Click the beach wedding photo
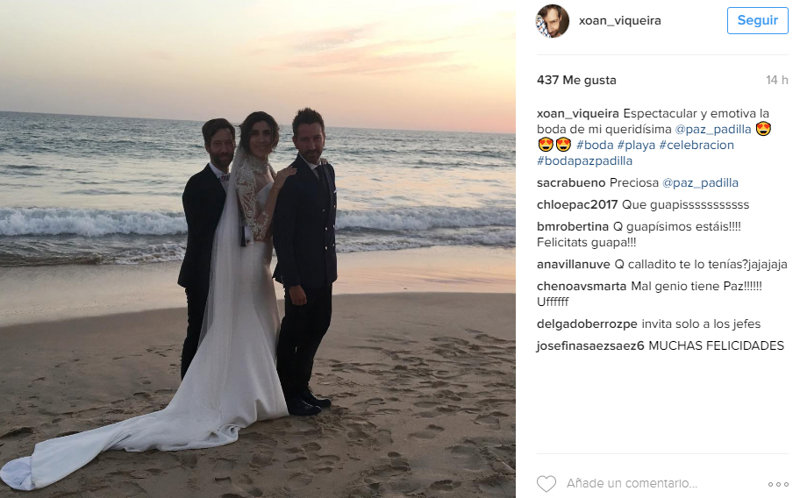The height and width of the screenshot is (498, 800). click(x=258, y=249)
